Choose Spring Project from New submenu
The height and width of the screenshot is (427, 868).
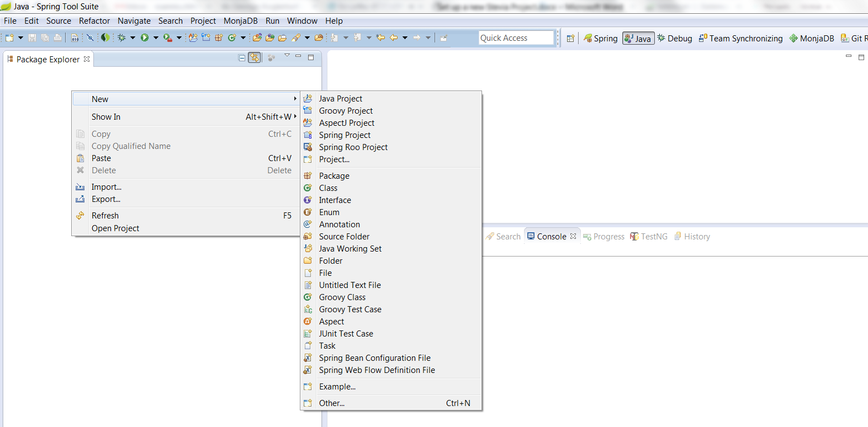pyautogui.click(x=391, y=135)
